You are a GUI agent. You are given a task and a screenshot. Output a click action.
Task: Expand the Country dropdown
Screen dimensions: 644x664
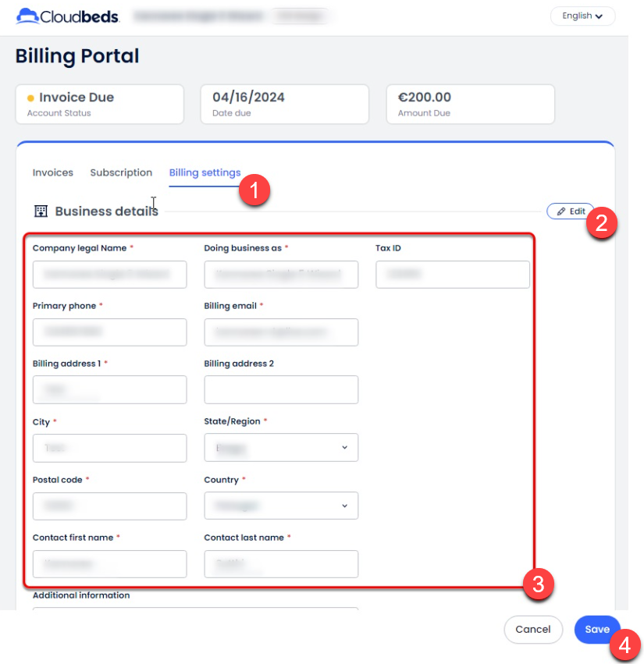[x=281, y=506]
